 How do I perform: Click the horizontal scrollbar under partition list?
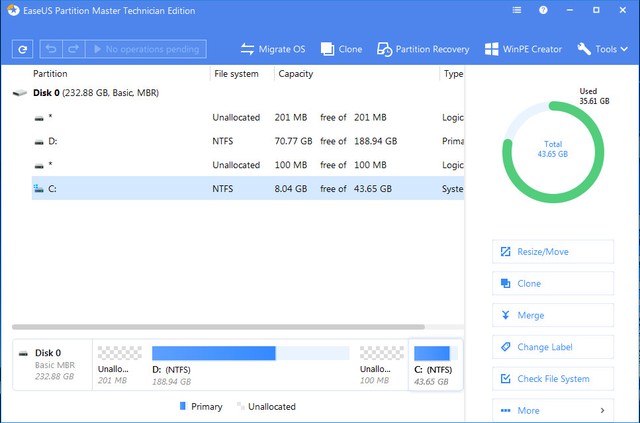[218, 327]
